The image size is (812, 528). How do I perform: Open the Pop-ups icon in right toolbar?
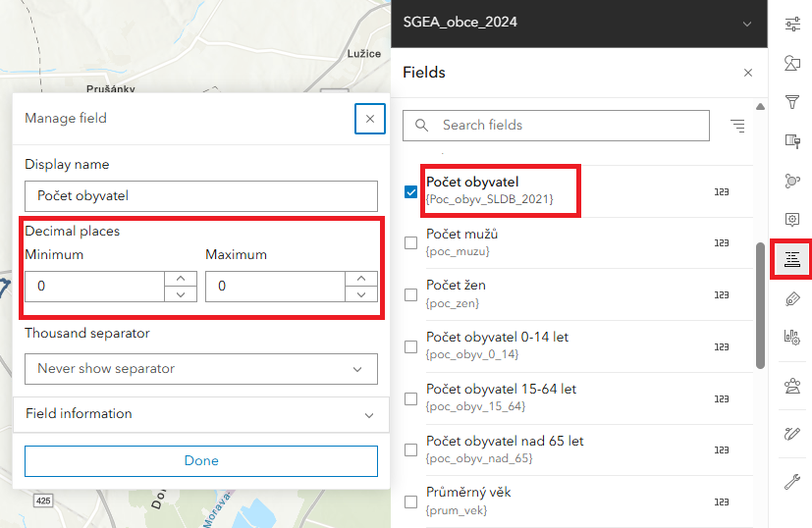pos(791,220)
